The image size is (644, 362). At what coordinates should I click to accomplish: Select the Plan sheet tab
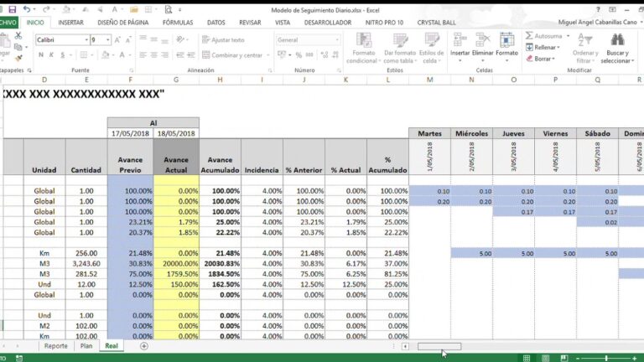pyautogui.click(x=86, y=346)
